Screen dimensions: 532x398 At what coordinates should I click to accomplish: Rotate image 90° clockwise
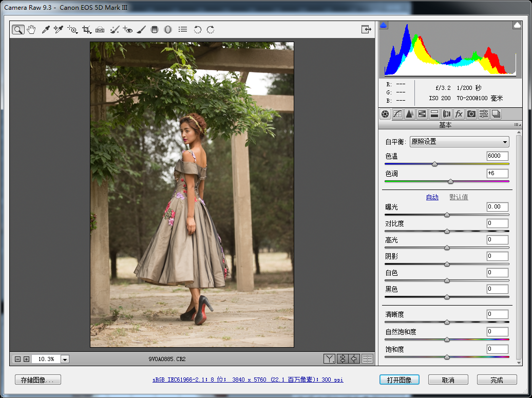point(211,29)
